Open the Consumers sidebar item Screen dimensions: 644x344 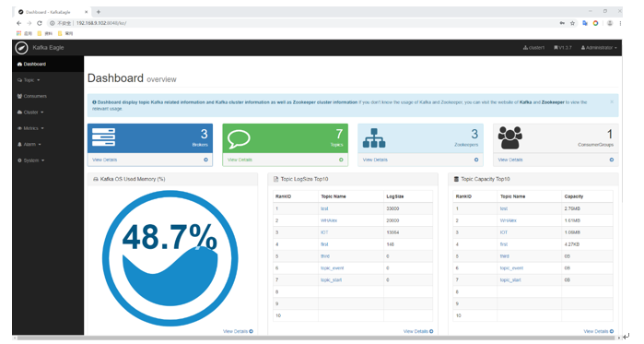point(48,96)
